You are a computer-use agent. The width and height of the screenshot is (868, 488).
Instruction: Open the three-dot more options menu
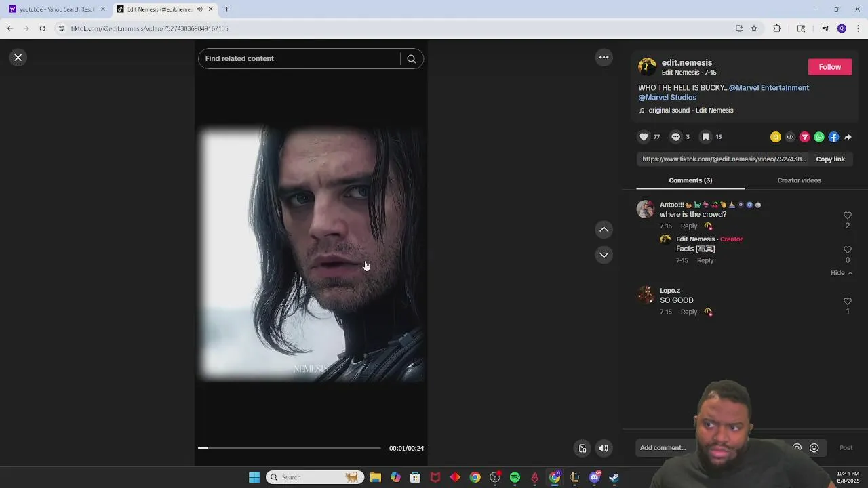tap(604, 58)
